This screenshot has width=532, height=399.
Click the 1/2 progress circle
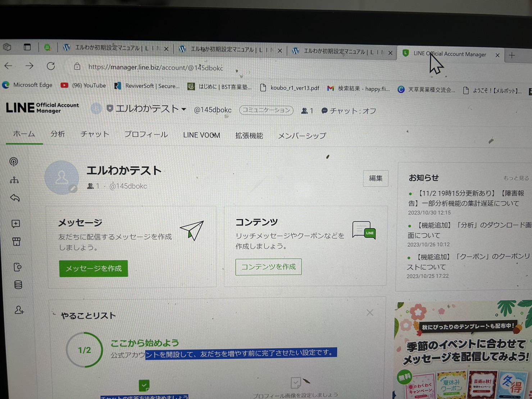click(85, 350)
